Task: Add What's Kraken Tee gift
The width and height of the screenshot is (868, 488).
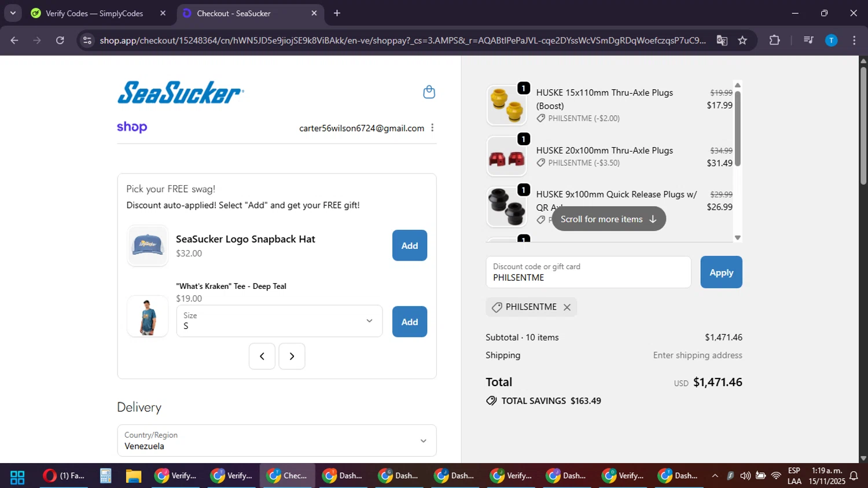Action: click(410, 322)
